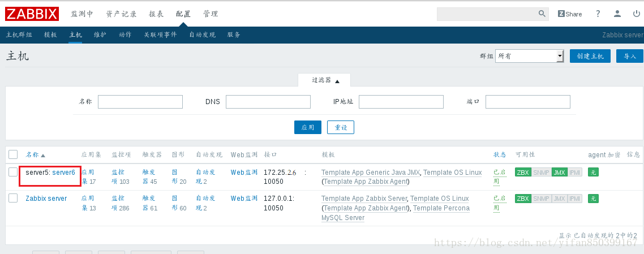This screenshot has height=254, width=644.
Task: Click the top search input box
Action: click(487, 14)
